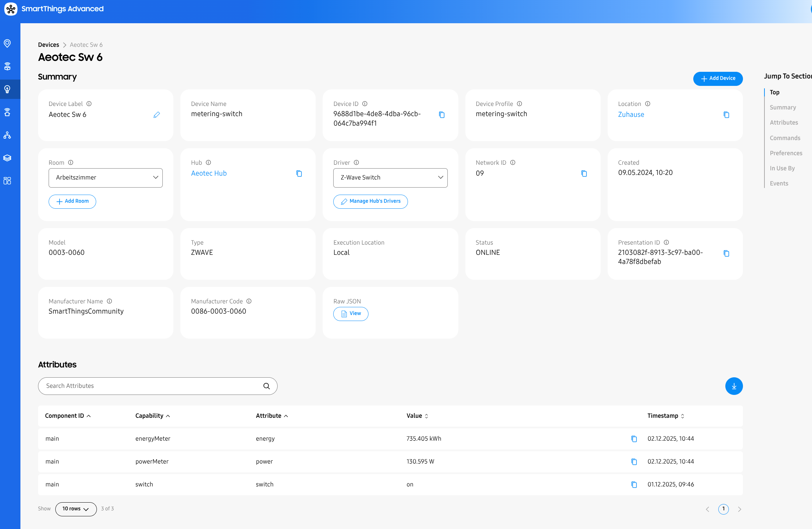Open the Arbeitszimmer room dropdown
This screenshot has width=812, height=529.
[106, 178]
